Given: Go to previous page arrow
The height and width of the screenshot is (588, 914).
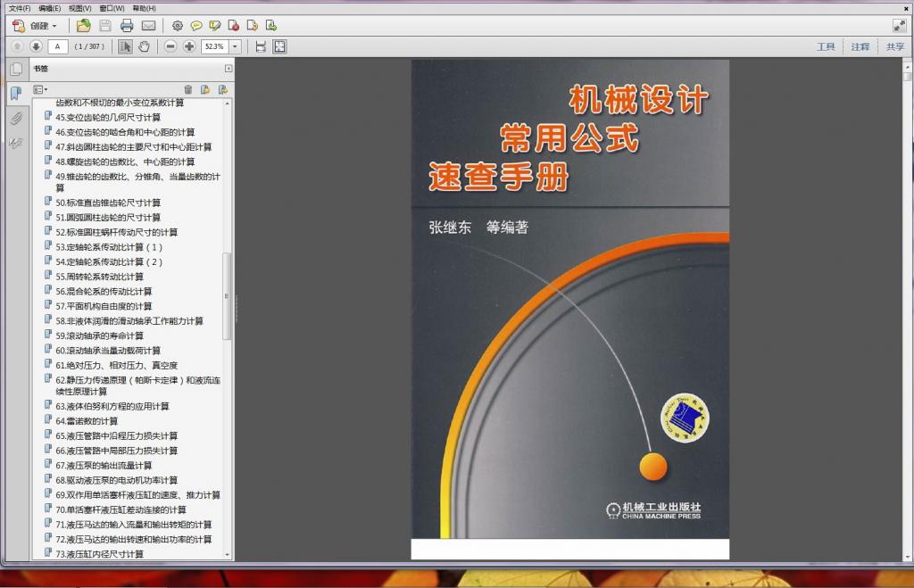Looking at the screenshot, I should tap(18, 46).
